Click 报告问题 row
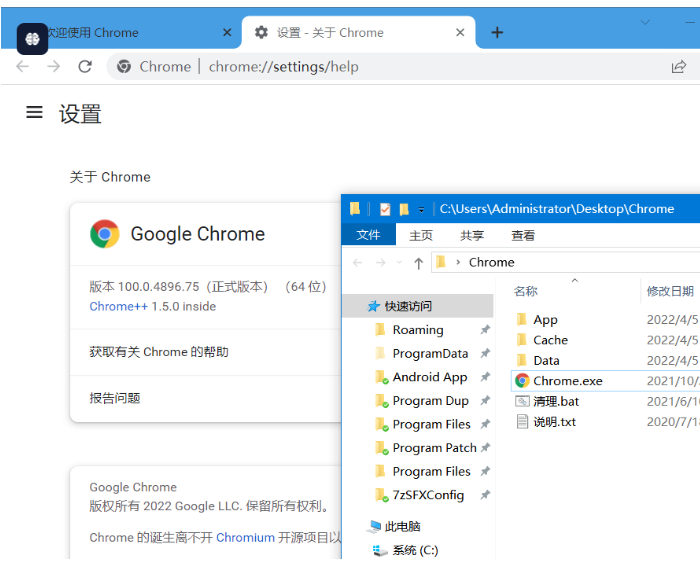The height and width of the screenshot is (575, 700). point(206,398)
